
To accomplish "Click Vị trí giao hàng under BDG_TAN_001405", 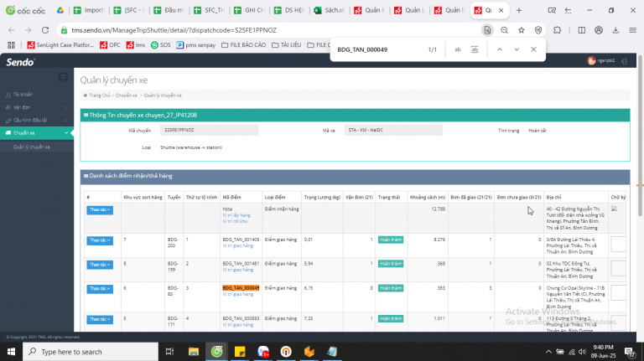I will [238, 245].
